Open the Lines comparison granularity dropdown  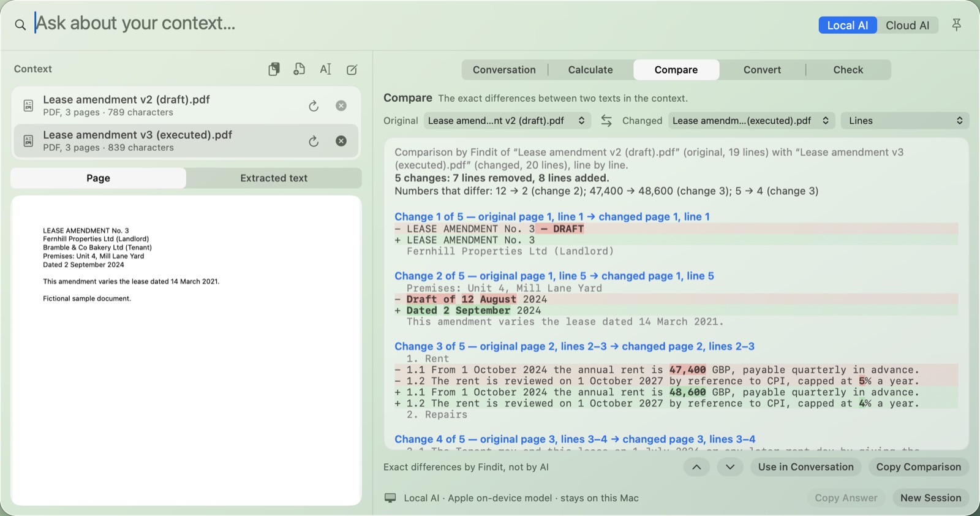tap(905, 121)
